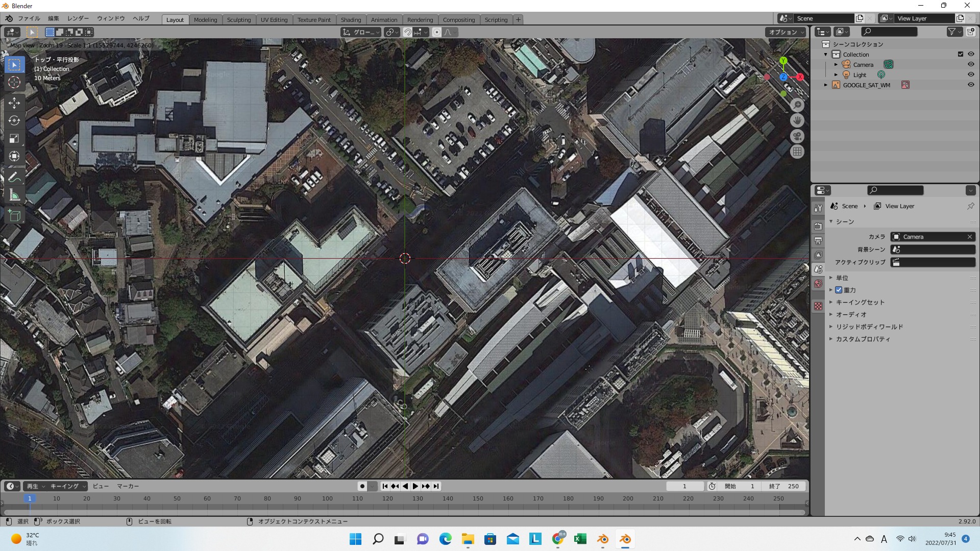
Task: Click the camera view gizmo icon
Action: pyautogui.click(x=797, y=136)
